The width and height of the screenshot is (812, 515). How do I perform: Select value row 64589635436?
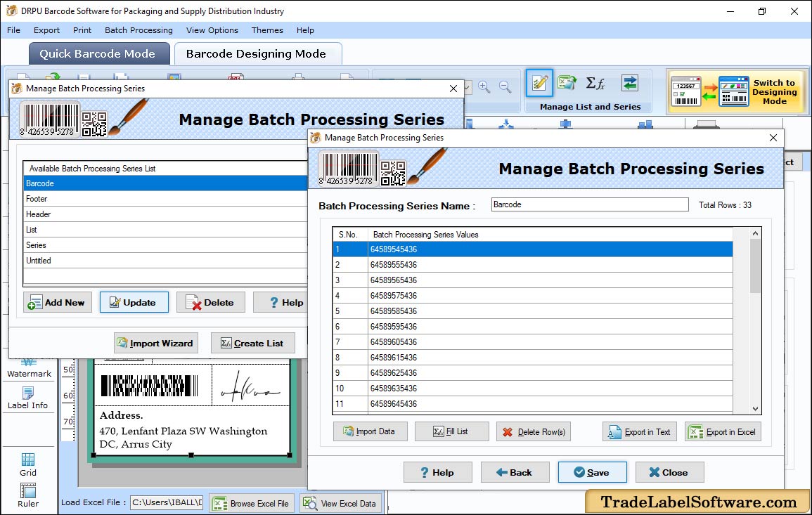pos(533,389)
